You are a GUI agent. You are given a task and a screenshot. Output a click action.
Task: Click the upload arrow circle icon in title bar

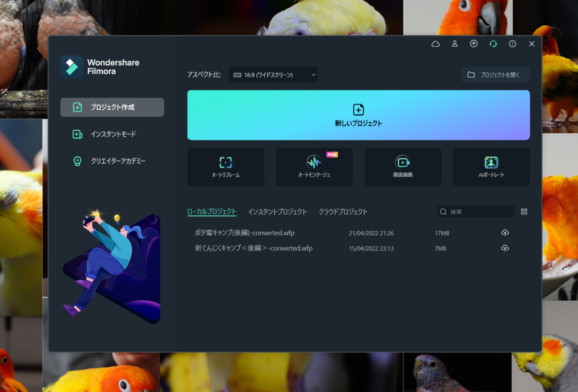[x=474, y=44]
